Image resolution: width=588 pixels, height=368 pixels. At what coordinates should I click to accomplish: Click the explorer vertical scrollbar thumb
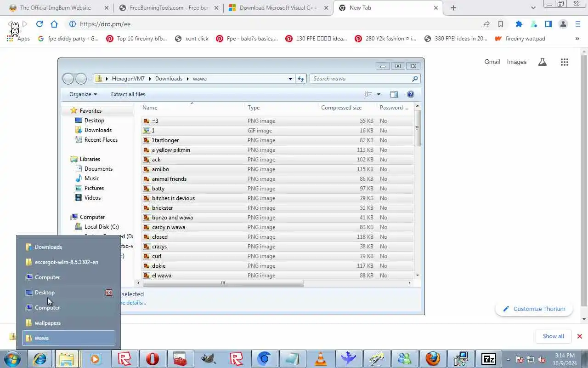tap(417, 128)
